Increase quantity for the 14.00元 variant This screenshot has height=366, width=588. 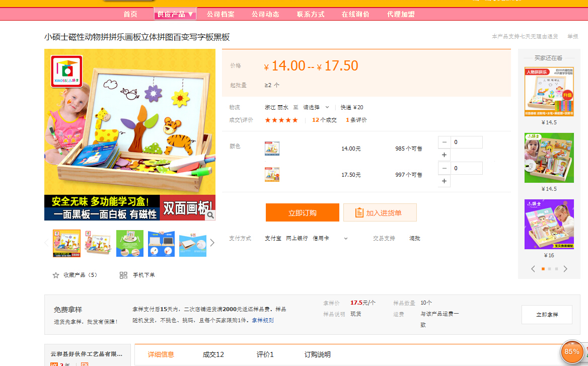coord(444,155)
